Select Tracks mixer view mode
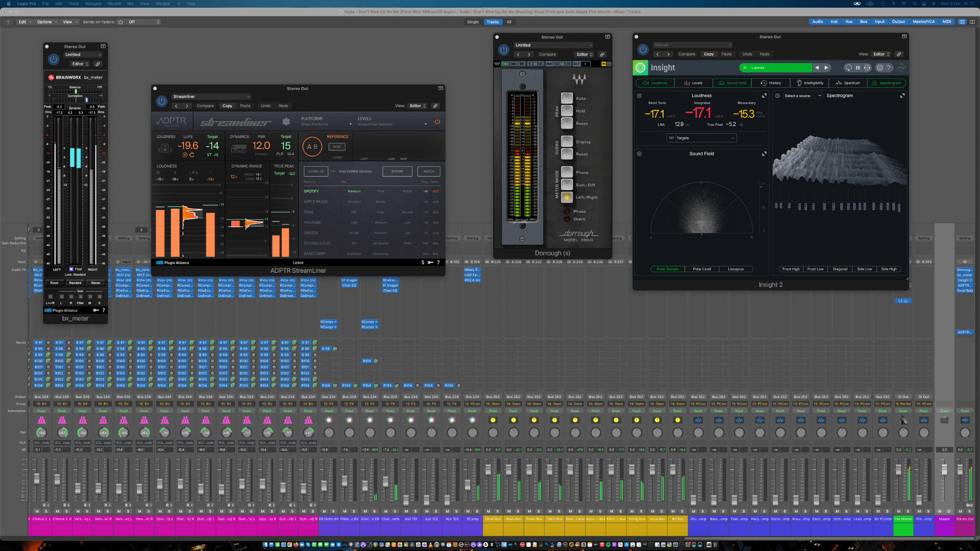This screenshot has height=551, width=980. click(x=493, y=22)
